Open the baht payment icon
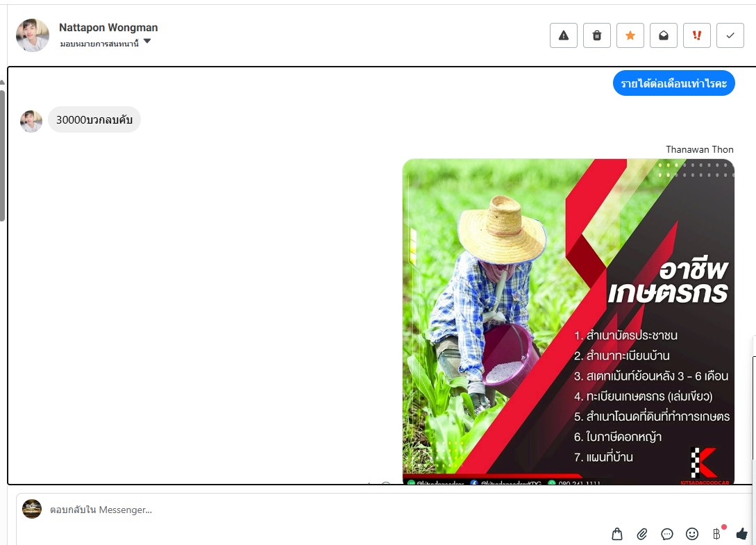This screenshot has height=545, width=756. pyautogui.click(x=717, y=533)
